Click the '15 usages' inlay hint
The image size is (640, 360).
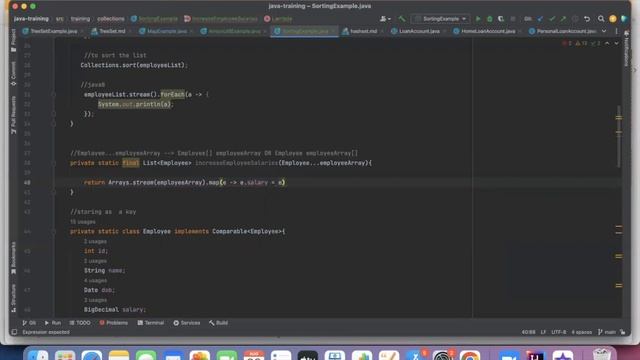[x=82, y=222]
